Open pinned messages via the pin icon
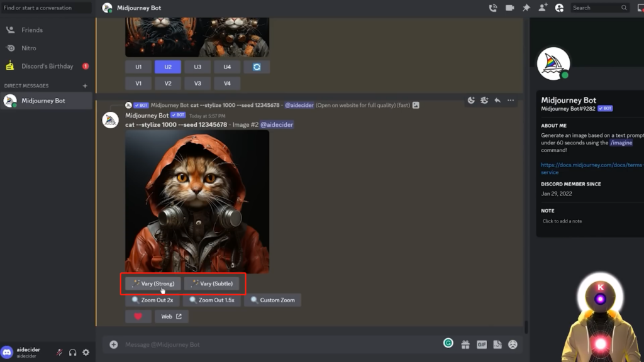This screenshot has width=644, height=362. [x=526, y=8]
